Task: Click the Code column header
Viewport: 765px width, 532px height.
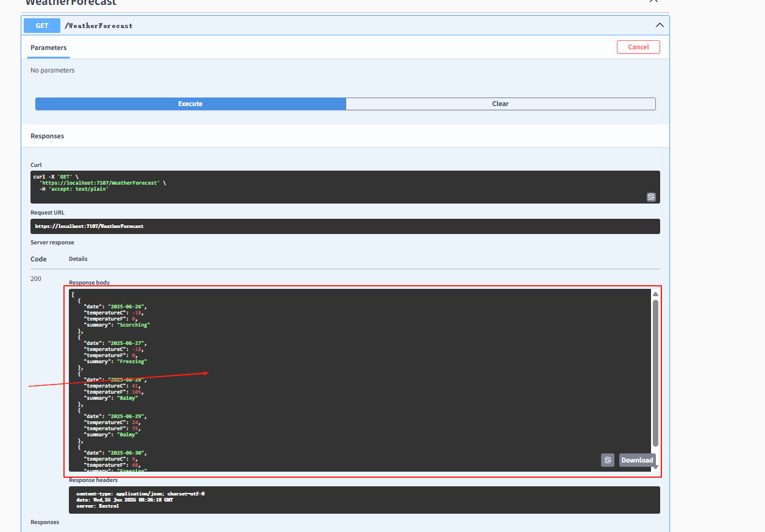Action: (x=38, y=259)
